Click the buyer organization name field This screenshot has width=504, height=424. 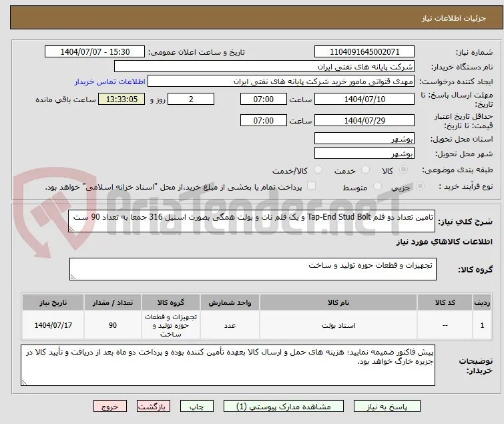pos(264,67)
